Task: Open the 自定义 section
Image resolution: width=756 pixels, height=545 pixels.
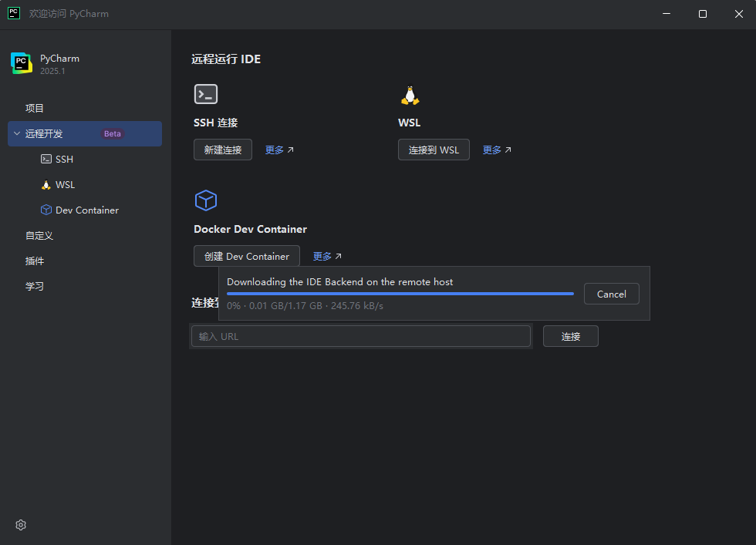Action: click(x=39, y=236)
